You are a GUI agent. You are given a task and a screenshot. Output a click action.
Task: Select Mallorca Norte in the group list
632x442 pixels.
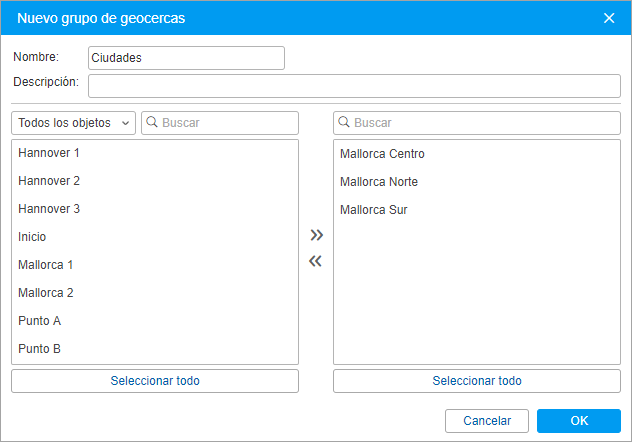coord(477,182)
